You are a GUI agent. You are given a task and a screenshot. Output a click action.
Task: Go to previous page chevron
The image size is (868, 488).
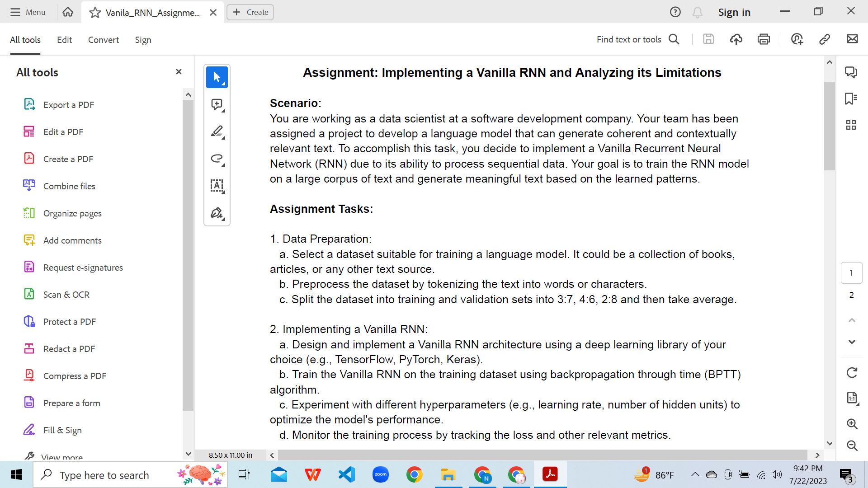pyautogui.click(x=852, y=320)
